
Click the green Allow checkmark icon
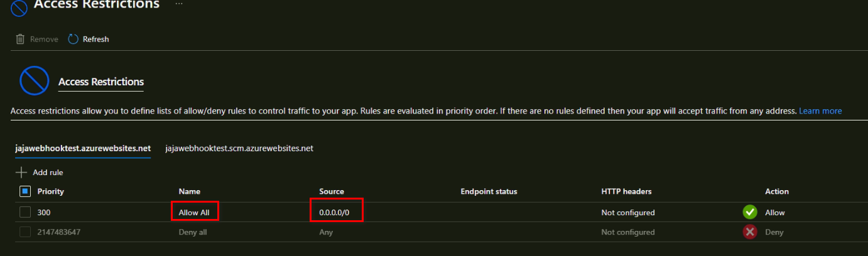749,212
